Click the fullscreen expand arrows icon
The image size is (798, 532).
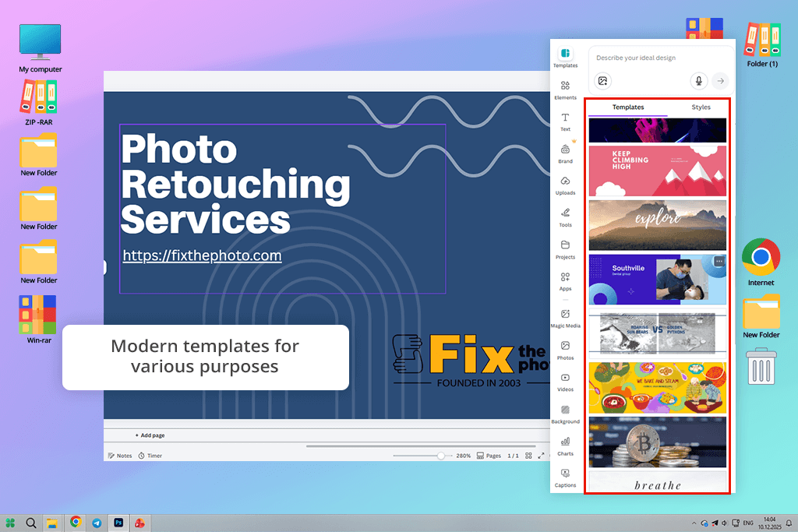click(x=541, y=456)
